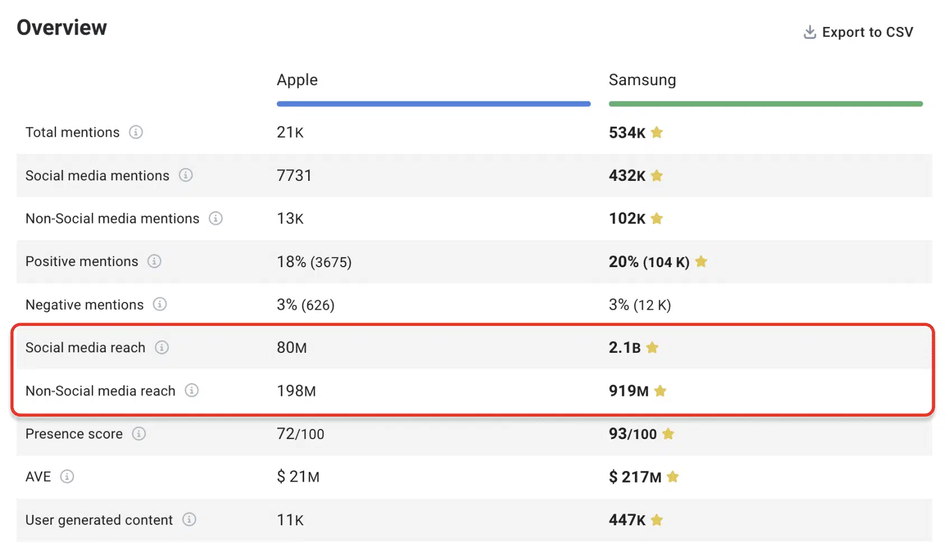The height and width of the screenshot is (560, 948).
Task: Select the Apple column header
Action: pyautogui.click(x=297, y=80)
